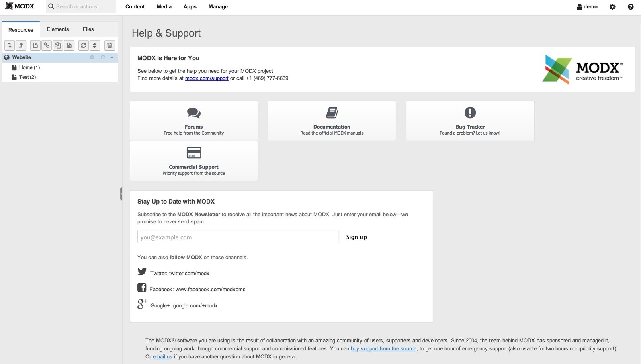Image resolution: width=641 pixels, height=364 pixels.
Task: Click the Facebook icon
Action: coord(142,288)
